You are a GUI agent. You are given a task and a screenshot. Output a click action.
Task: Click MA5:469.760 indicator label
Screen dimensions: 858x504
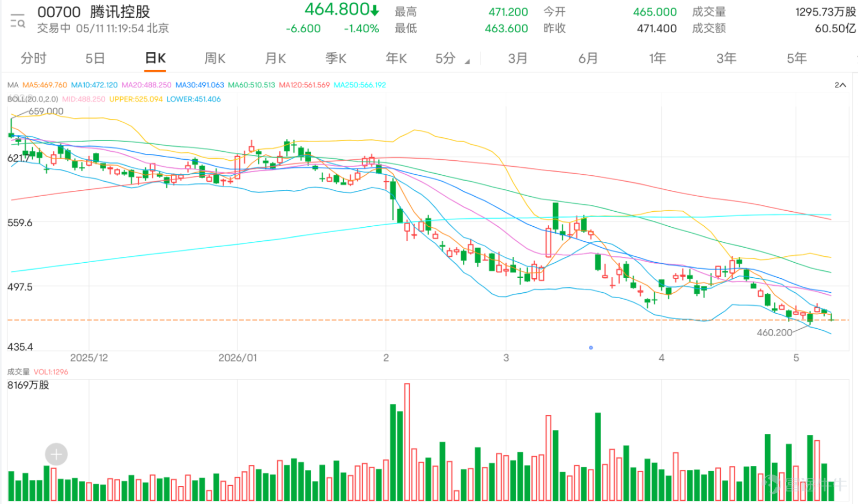45,85
